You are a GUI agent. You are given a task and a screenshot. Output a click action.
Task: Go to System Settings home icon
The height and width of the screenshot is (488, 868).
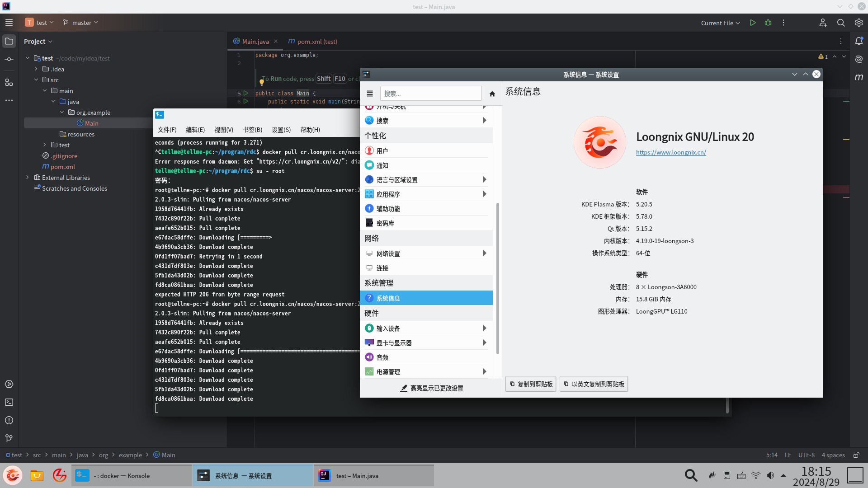pos(492,94)
